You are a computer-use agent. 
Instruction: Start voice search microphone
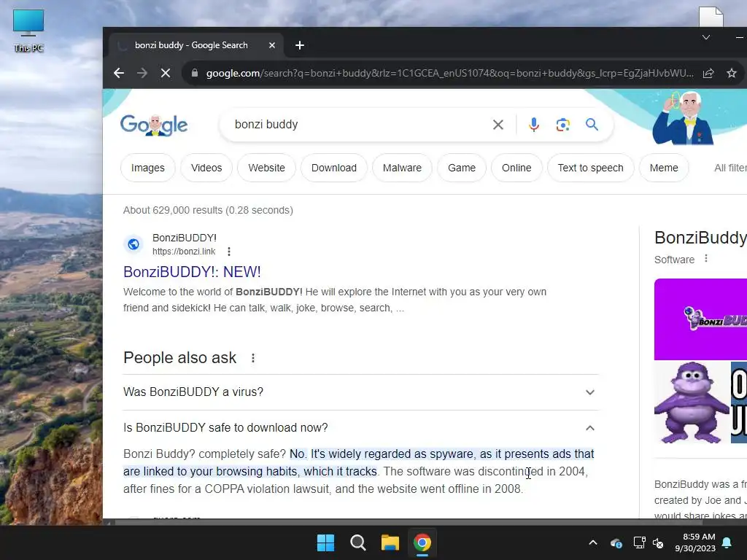(533, 125)
